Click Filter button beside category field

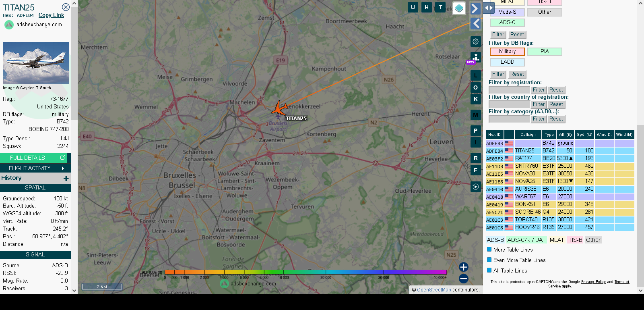coord(539,119)
